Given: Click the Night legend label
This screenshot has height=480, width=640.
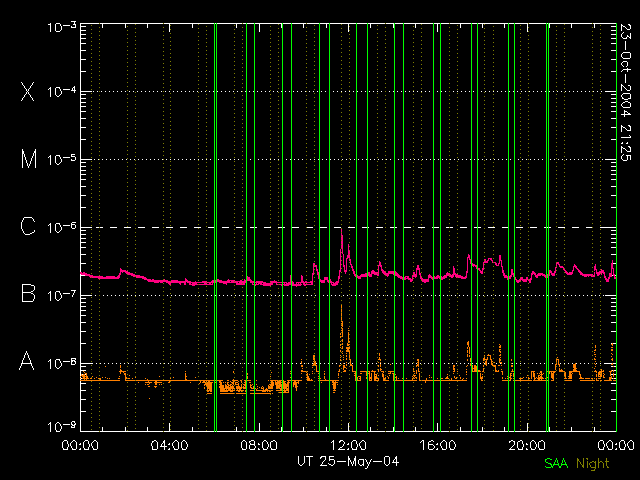Looking at the screenshot, I should [x=593, y=464].
